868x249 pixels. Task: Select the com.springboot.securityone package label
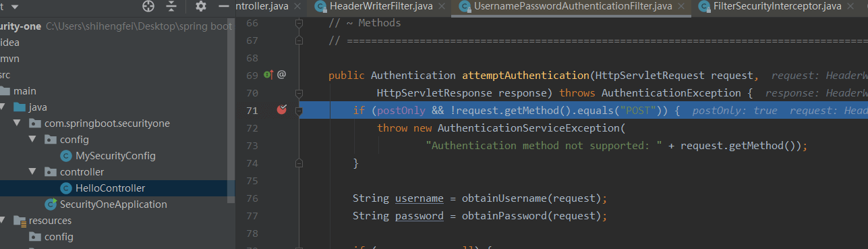point(107,123)
